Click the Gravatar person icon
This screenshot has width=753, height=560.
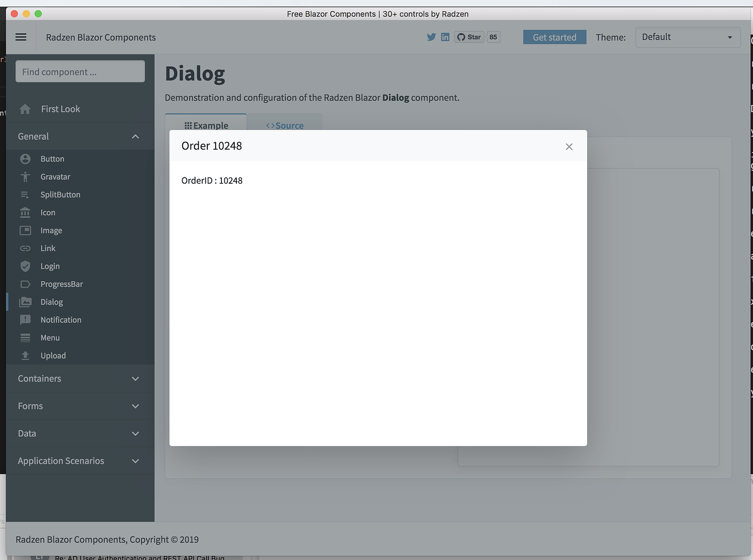(25, 177)
